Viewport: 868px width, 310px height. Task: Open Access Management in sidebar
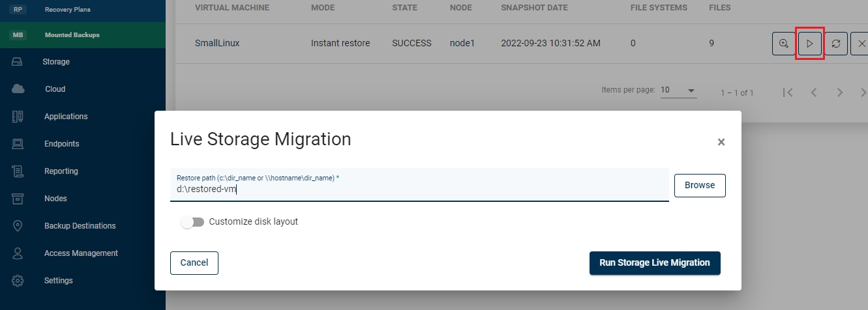[81, 253]
